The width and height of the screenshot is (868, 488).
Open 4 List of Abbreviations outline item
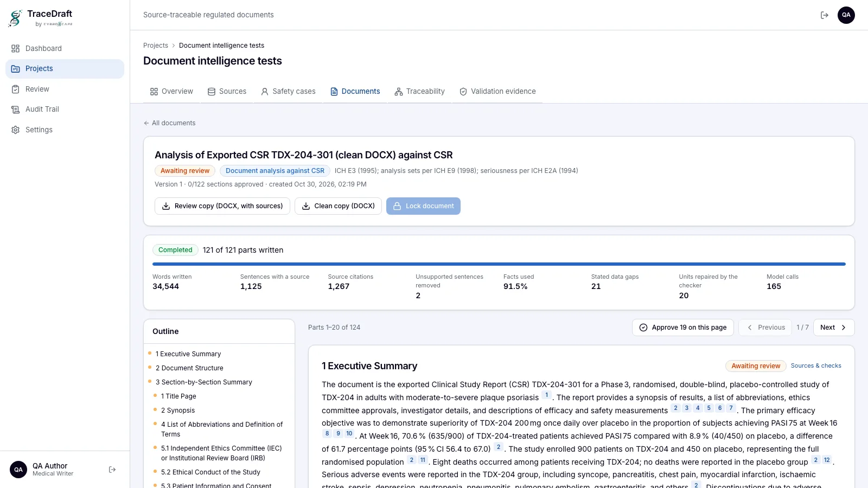pos(222,429)
